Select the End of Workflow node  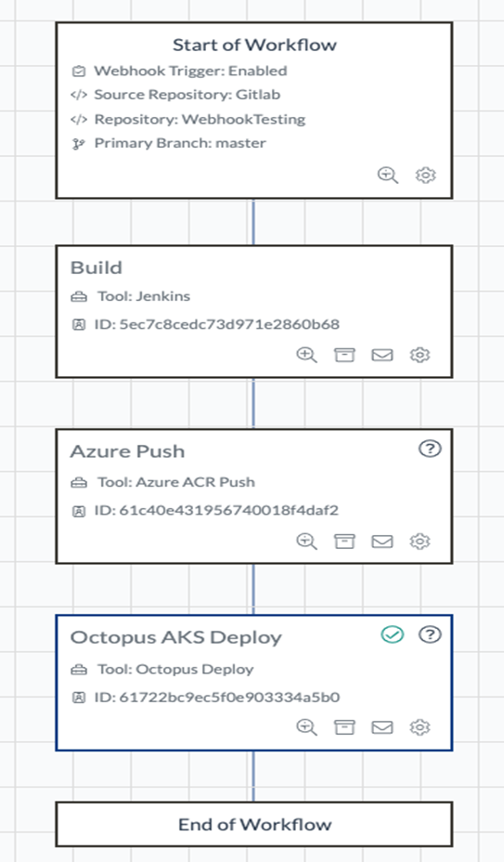[254, 824]
